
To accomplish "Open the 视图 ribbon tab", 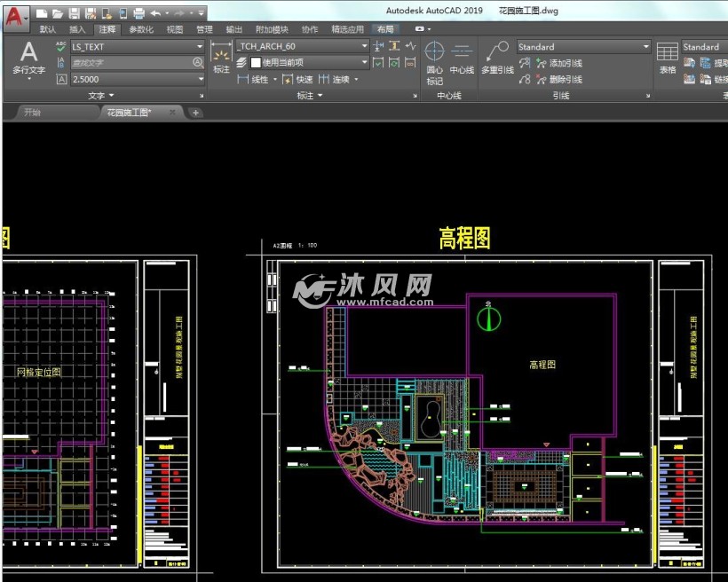I will 173,28.
